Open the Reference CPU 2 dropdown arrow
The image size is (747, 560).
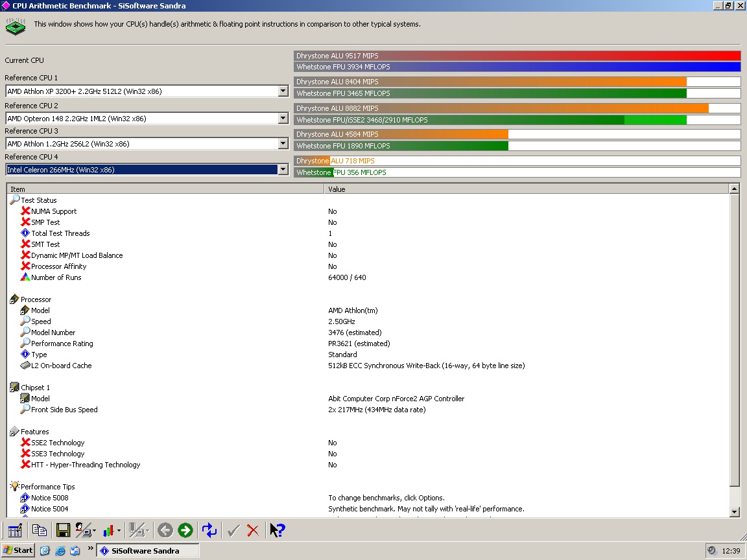[283, 118]
